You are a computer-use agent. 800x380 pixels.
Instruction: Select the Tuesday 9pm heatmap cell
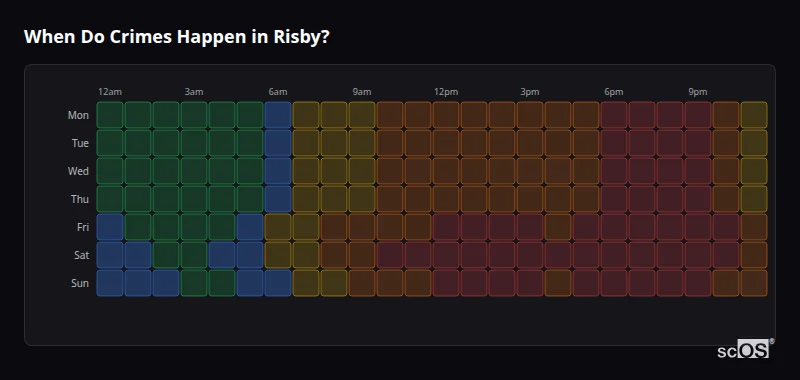(x=698, y=143)
